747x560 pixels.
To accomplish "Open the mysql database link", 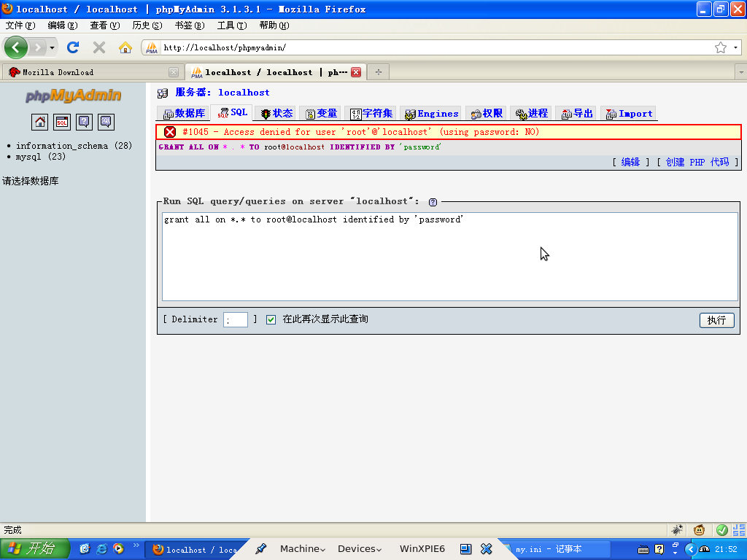I will click(x=28, y=157).
